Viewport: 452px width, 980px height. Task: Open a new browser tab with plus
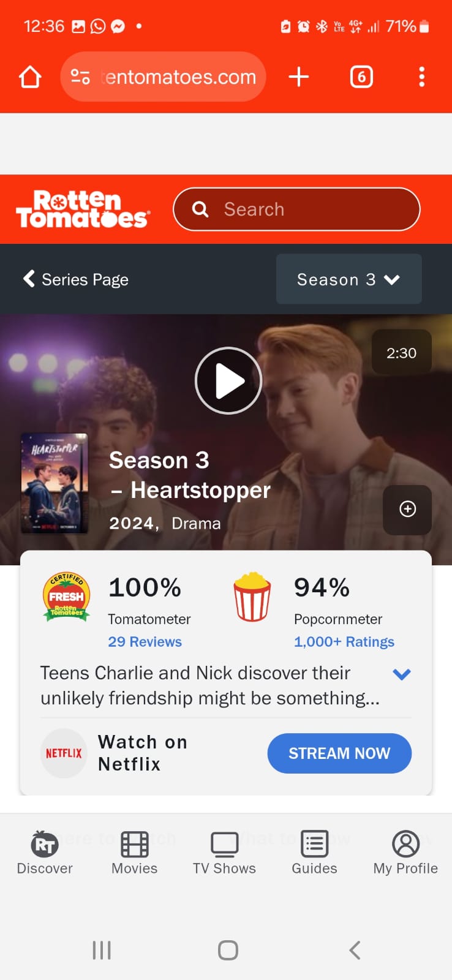[299, 77]
